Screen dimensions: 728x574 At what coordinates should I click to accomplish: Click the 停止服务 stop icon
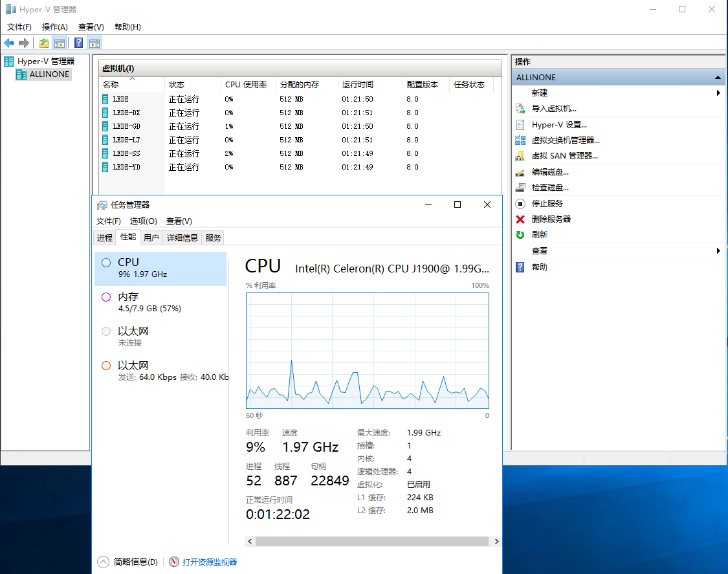coord(520,203)
